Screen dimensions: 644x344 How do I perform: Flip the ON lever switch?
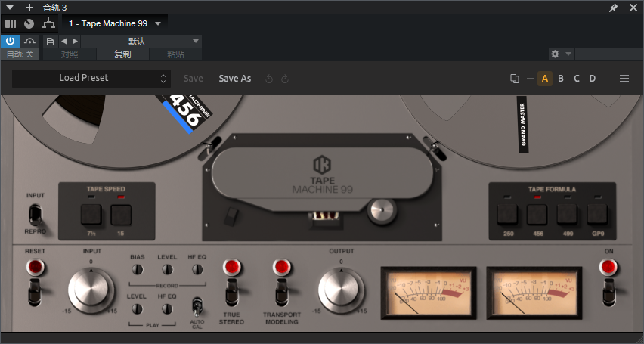click(608, 292)
